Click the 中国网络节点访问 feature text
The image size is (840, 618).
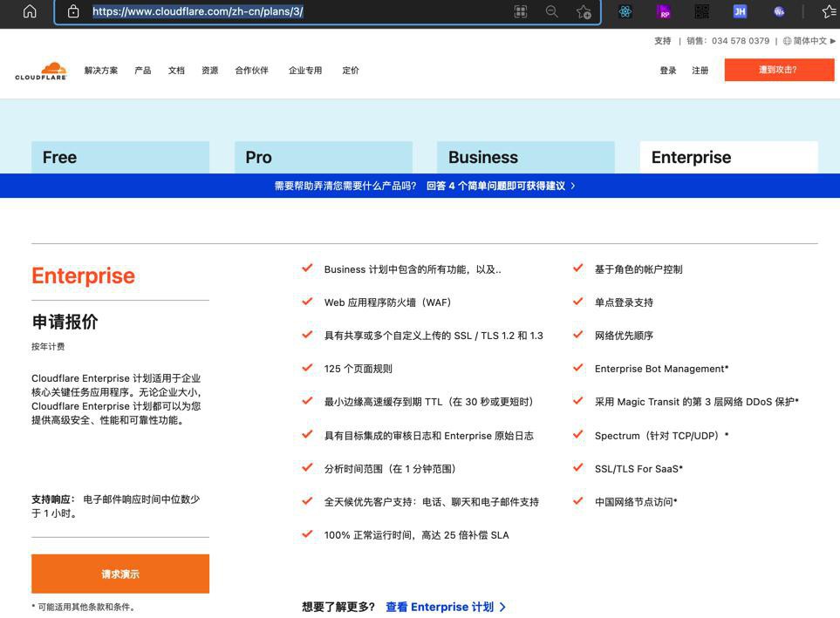tap(636, 502)
